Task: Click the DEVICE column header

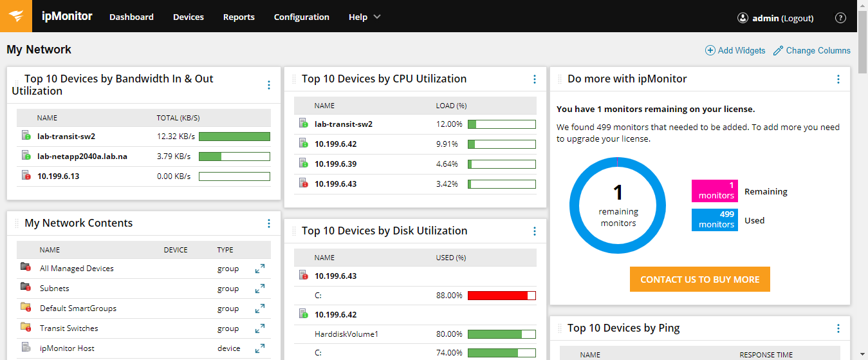Action: [176, 250]
